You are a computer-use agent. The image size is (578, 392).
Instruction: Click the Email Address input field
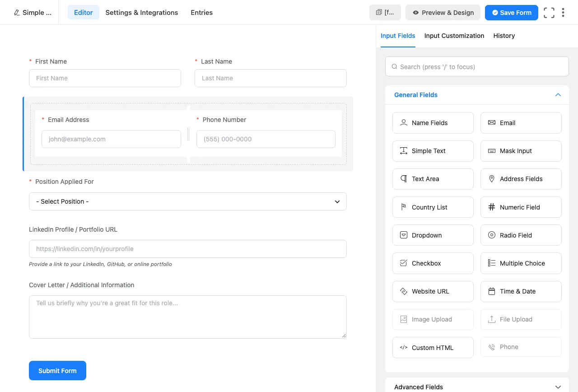pyautogui.click(x=111, y=139)
